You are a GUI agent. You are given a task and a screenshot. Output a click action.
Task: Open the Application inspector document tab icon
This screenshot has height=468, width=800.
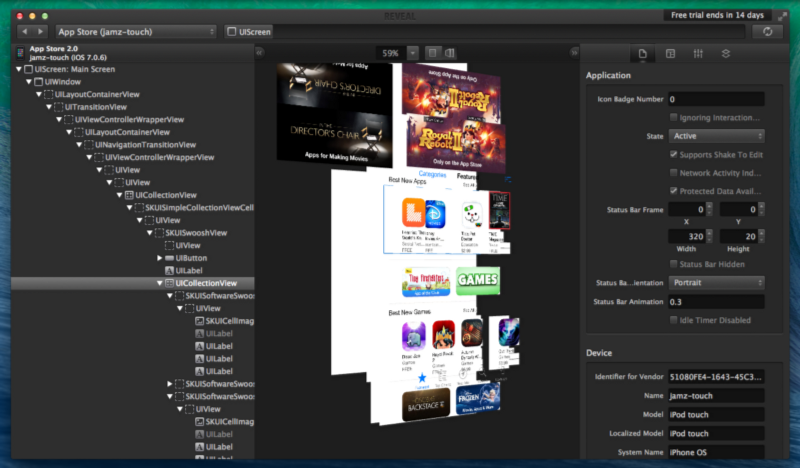(x=643, y=53)
